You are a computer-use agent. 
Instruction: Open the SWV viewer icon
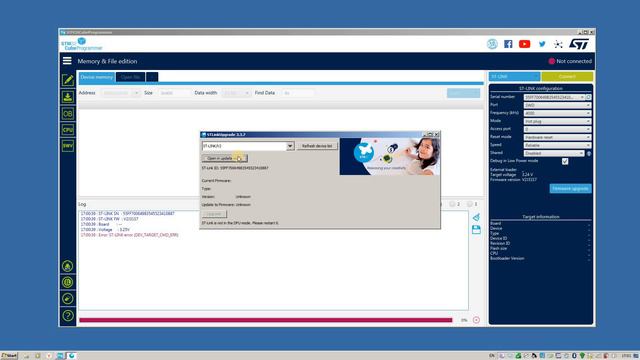point(68,146)
